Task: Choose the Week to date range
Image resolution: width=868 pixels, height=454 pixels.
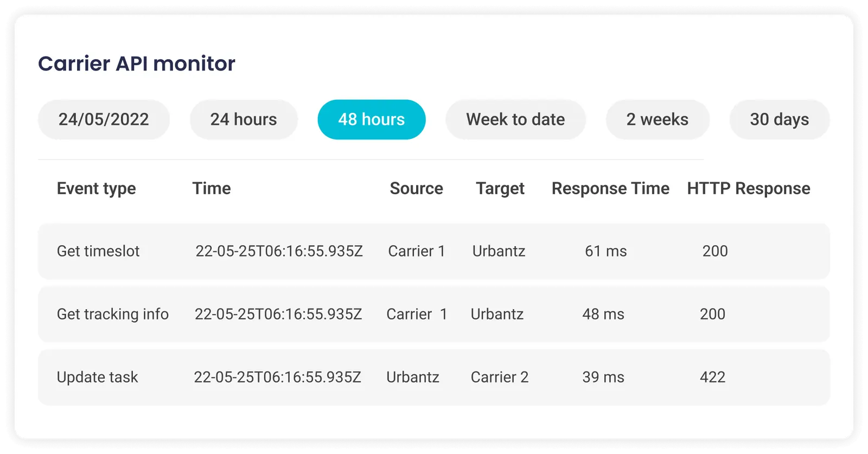Action: point(515,119)
